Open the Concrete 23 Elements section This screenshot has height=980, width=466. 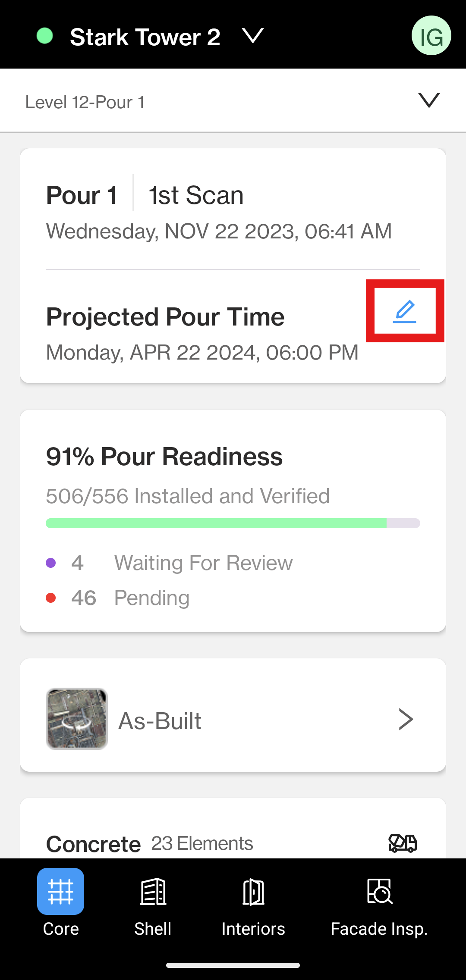tap(233, 843)
